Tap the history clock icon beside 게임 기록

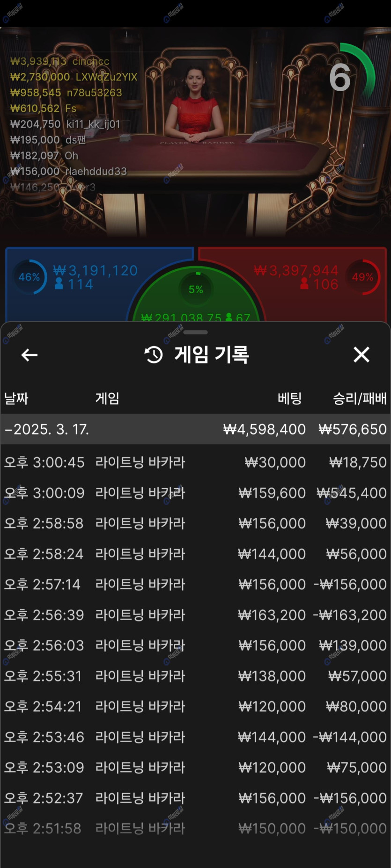point(154,355)
